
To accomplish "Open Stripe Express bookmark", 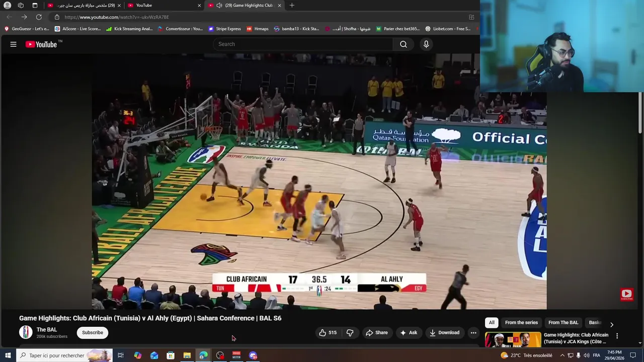I will (x=224, y=29).
